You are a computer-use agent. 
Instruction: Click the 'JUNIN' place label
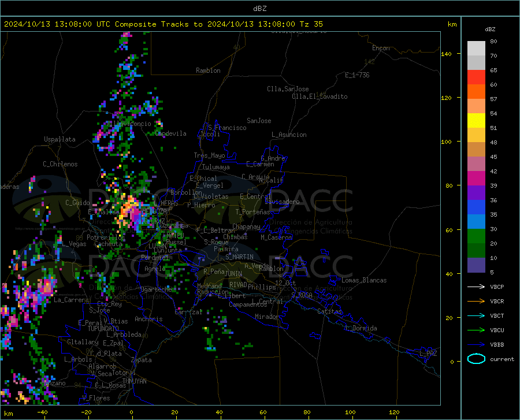(233, 274)
